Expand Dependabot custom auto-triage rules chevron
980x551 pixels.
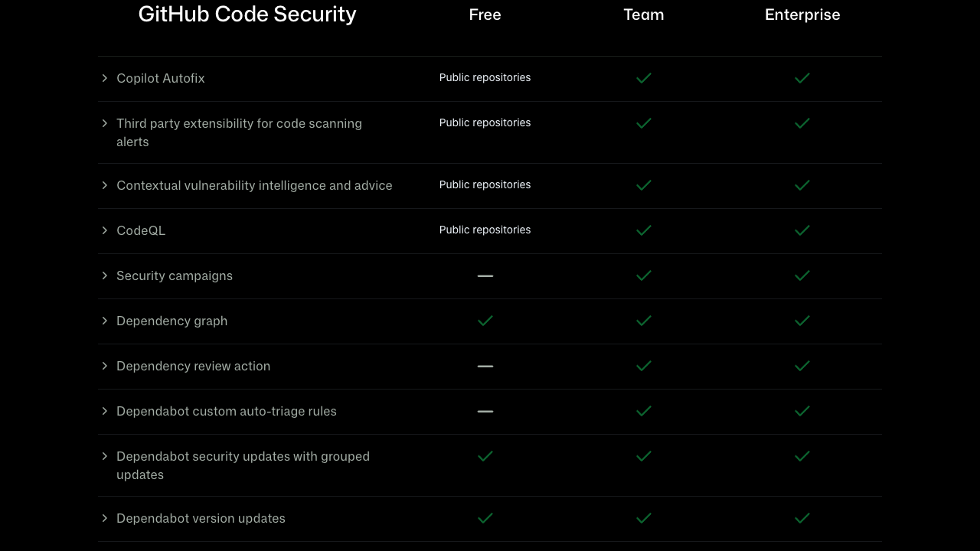(x=104, y=411)
